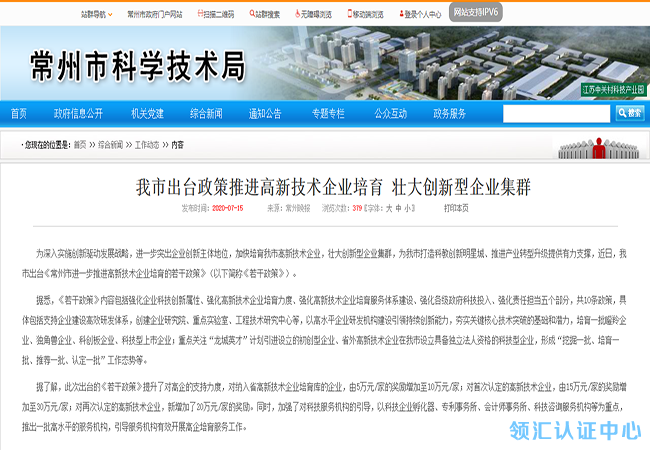The height and width of the screenshot is (450, 650).
Task: Open the 公众互动 nav item
Action: (x=390, y=114)
